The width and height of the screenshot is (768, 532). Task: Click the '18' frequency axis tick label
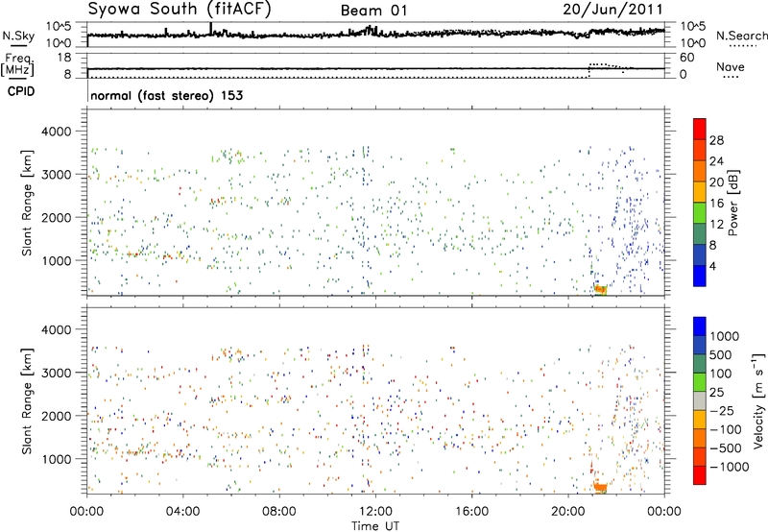[x=64, y=58]
